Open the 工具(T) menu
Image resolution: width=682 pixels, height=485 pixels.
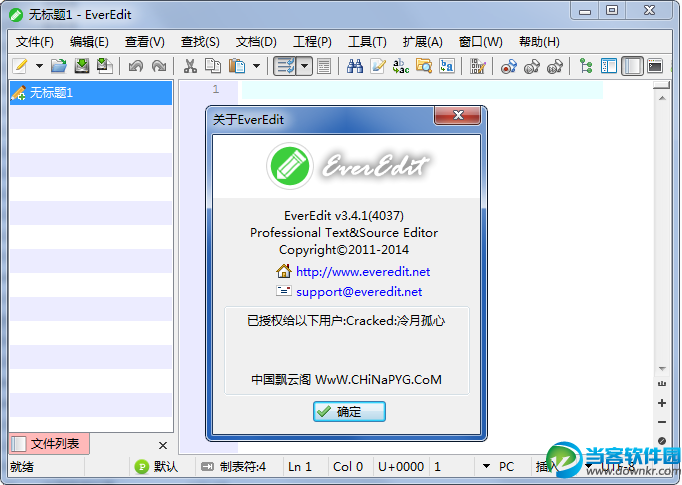(x=367, y=42)
